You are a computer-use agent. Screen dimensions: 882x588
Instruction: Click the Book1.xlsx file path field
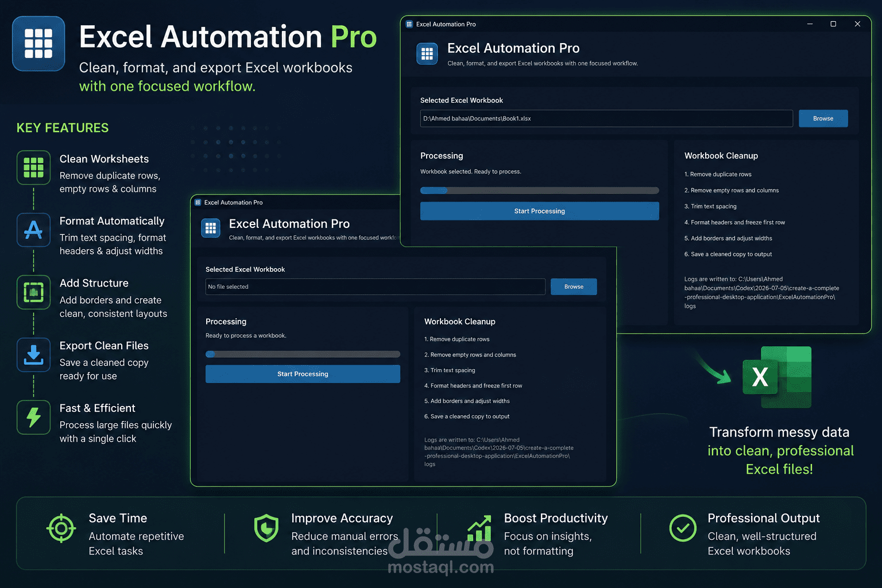[606, 118]
